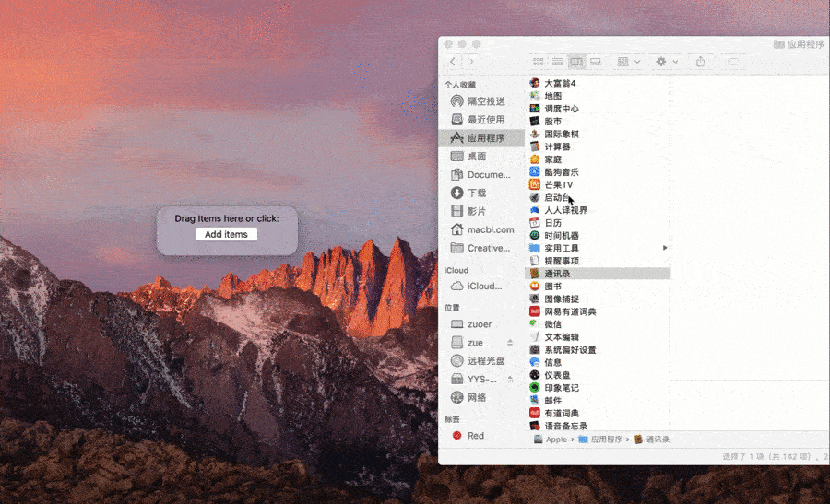The width and height of the screenshot is (830, 504).
Task: Select 时间机器 in the list
Action: point(599,235)
